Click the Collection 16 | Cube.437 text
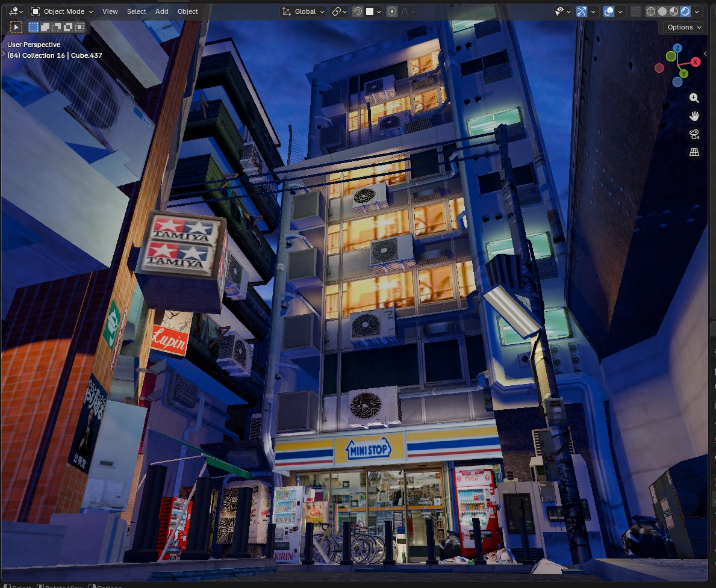Screen dimensions: 716x588 (62, 55)
